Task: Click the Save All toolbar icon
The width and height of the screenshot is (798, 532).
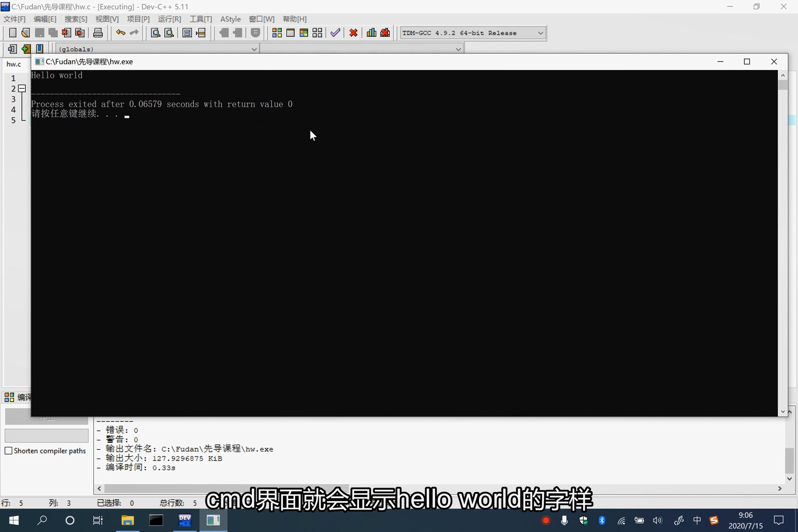Action: tap(53, 33)
